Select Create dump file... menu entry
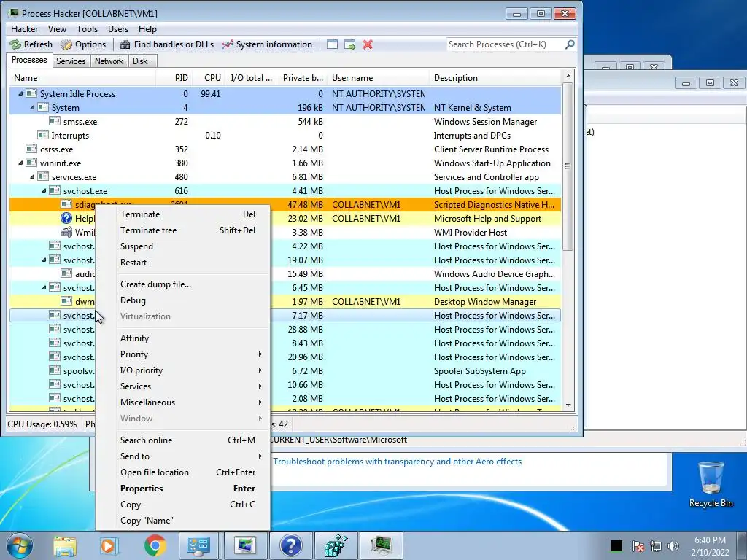Viewport: 747px width, 560px height. click(x=193, y=284)
